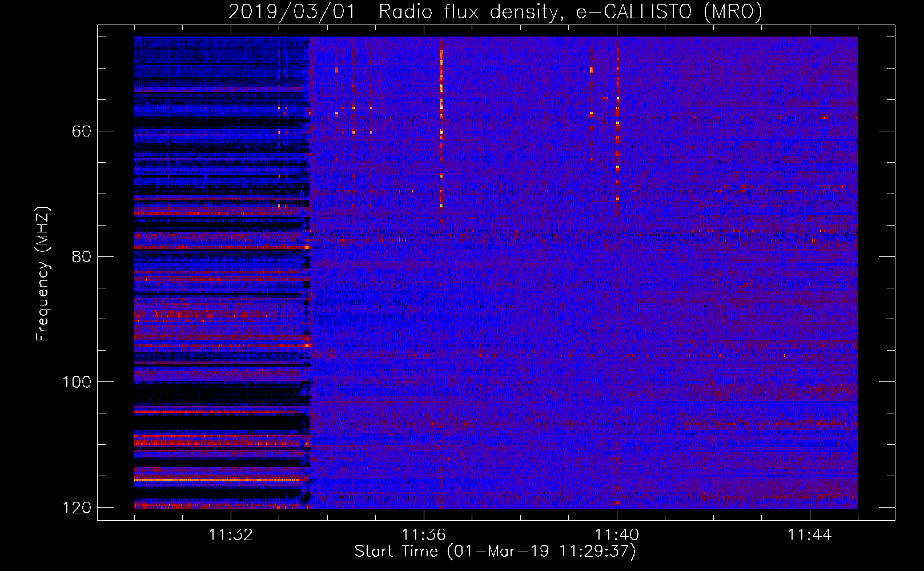Click the 80 frequency tick label
Screen dimensions: 924x571
(82, 256)
